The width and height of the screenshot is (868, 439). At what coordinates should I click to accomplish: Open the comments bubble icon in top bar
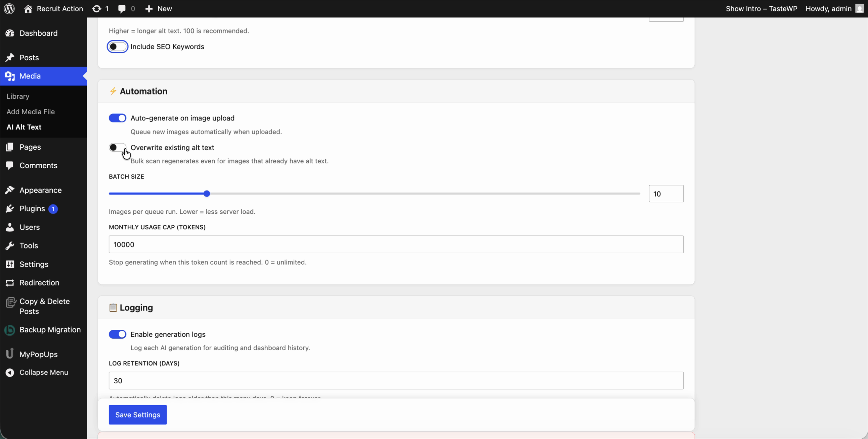[122, 8]
